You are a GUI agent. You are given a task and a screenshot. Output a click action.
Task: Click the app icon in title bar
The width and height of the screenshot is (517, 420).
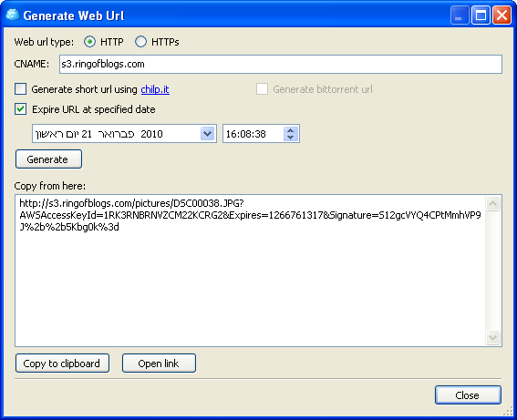[x=13, y=15]
